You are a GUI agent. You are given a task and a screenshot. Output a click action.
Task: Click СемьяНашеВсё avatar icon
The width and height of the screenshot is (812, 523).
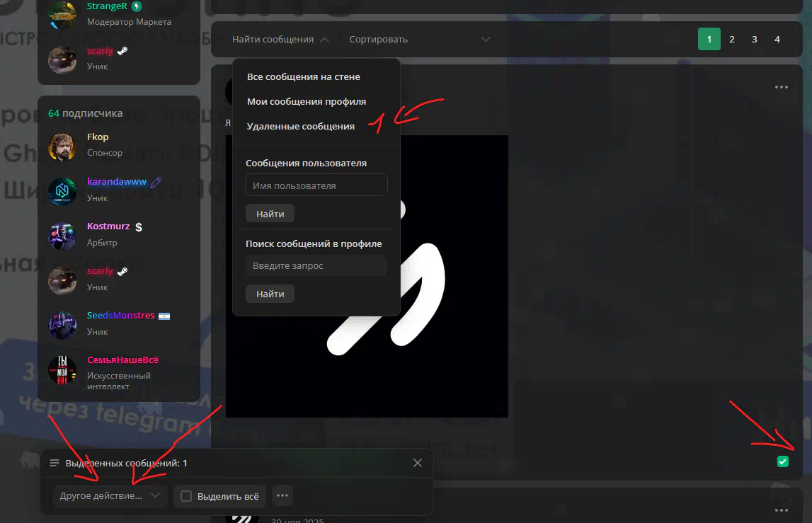click(x=62, y=369)
